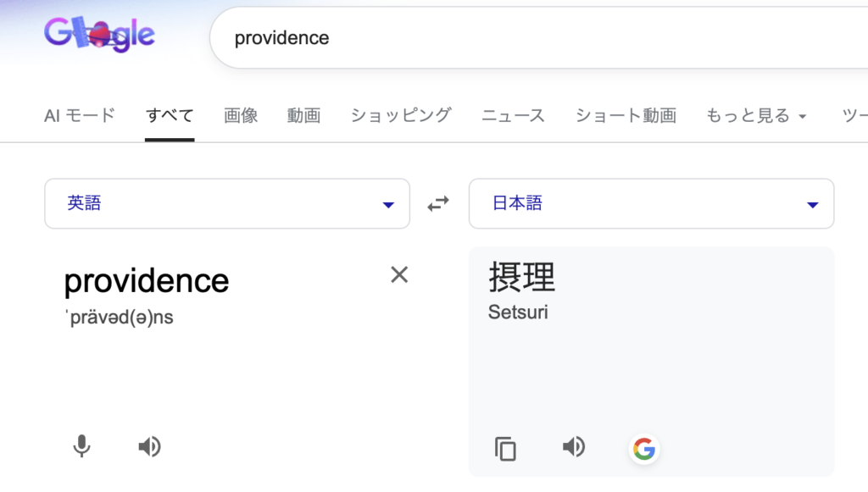
Task: Click the search box containing providence
Action: tap(509, 38)
